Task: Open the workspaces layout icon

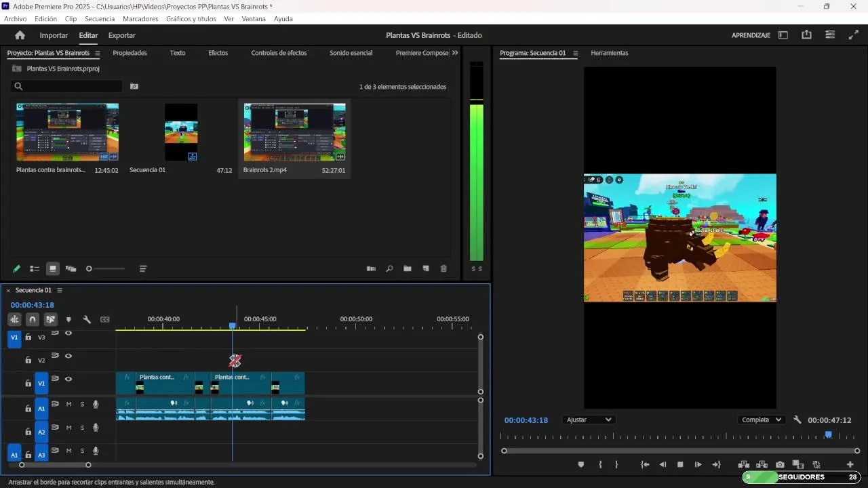Action: [x=783, y=35]
